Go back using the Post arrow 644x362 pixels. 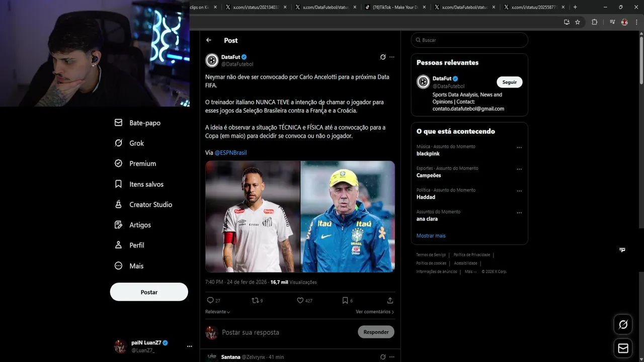(209, 40)
